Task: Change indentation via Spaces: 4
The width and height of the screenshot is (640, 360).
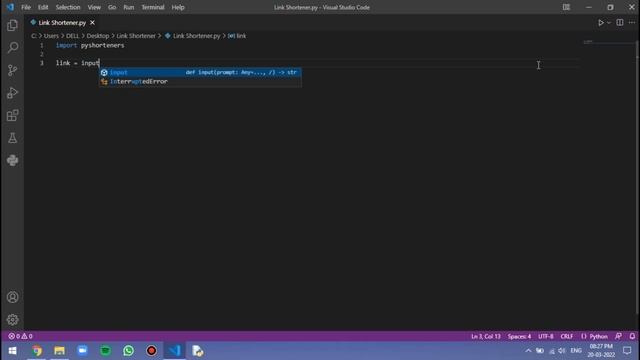Action: pyautogui.click(x=519, y=336)
